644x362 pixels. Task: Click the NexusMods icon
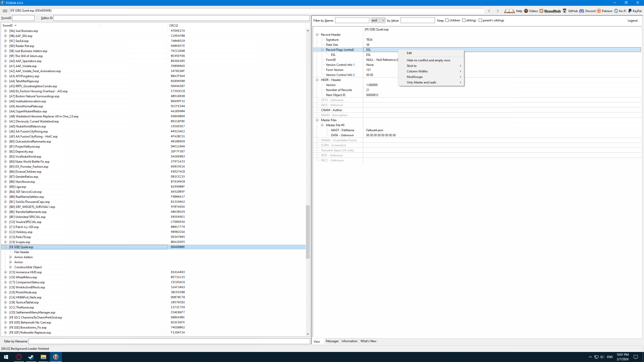pos(541,11)
